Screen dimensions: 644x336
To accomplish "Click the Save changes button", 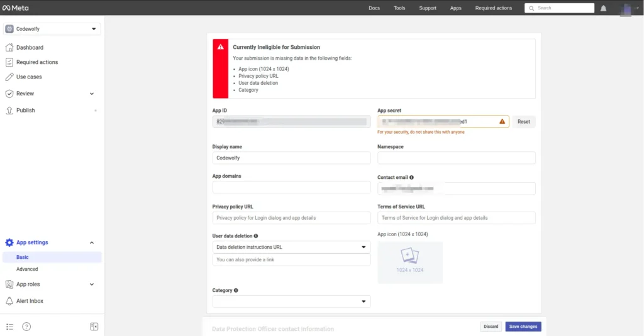I will [x=523, y=327].
